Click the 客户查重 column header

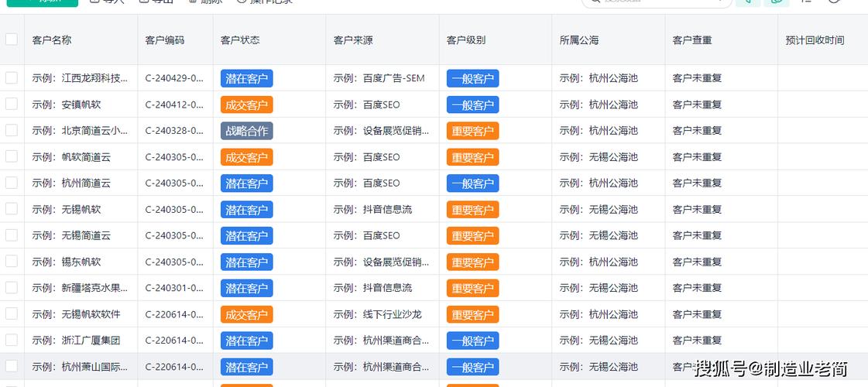point(692,40)
